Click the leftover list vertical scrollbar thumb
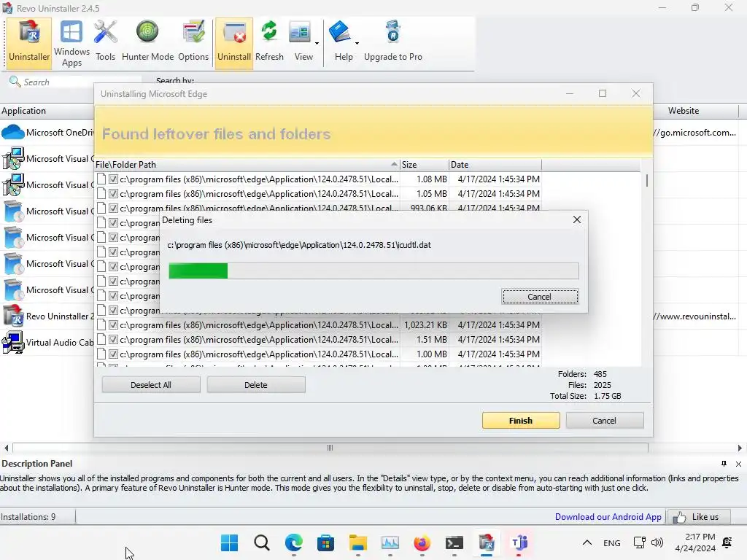The width and height of the screenshot is (747, 560). tap(646, 181)
